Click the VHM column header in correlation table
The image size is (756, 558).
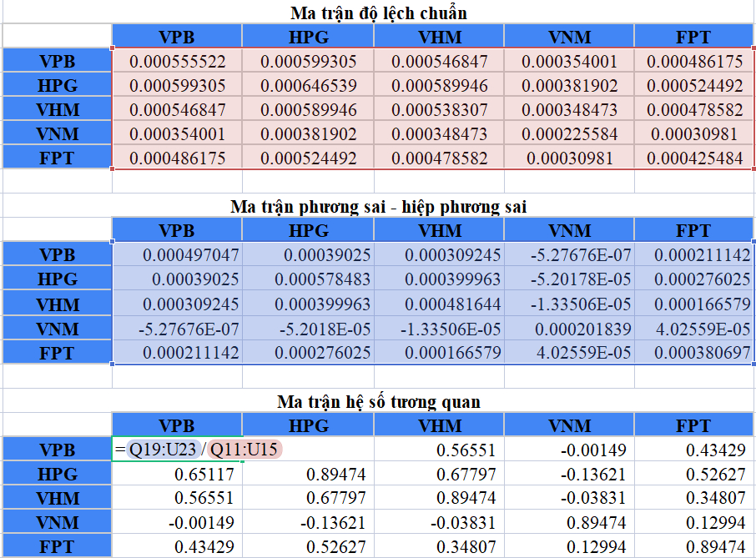point(439,425)
